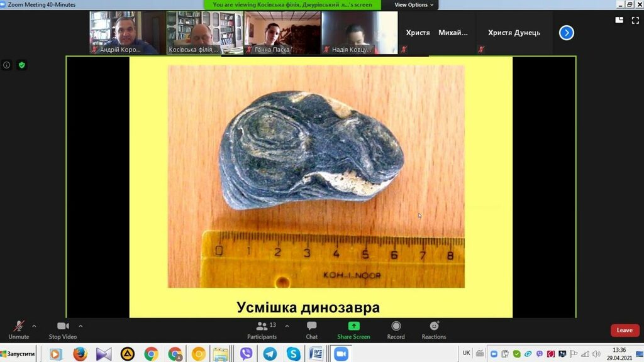Viewport: 644px width, 362px height.
Task: Click the green Share Screen icon
Action: point(353,326)
